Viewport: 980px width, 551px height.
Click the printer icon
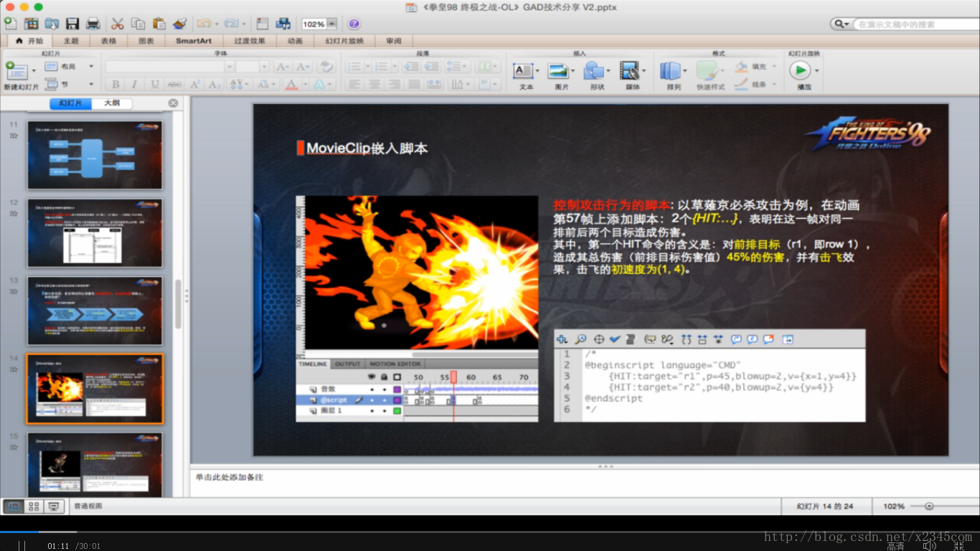(93, 24)
